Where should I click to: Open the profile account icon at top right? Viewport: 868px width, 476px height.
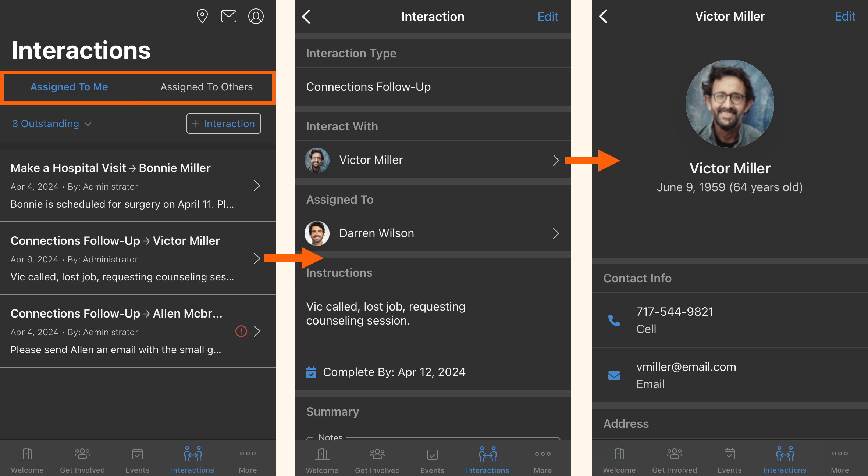pos(256,16)
